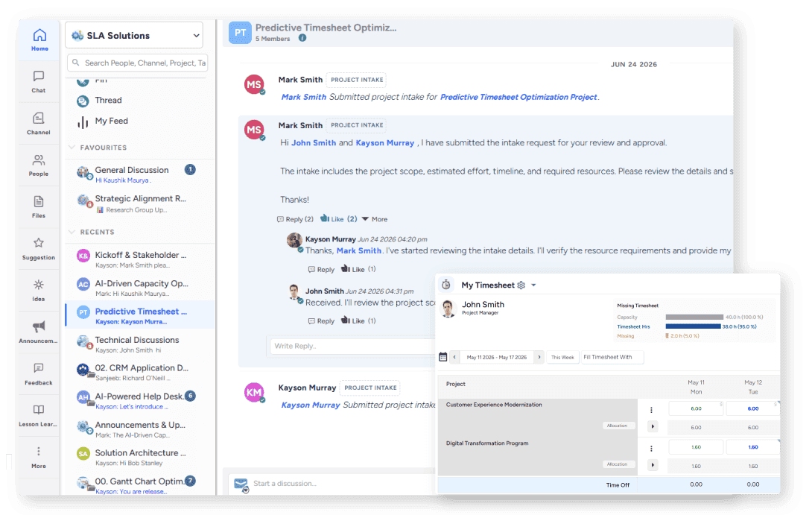
Task: Collapse the Favourites section
Action: click(x=72, y=147)
